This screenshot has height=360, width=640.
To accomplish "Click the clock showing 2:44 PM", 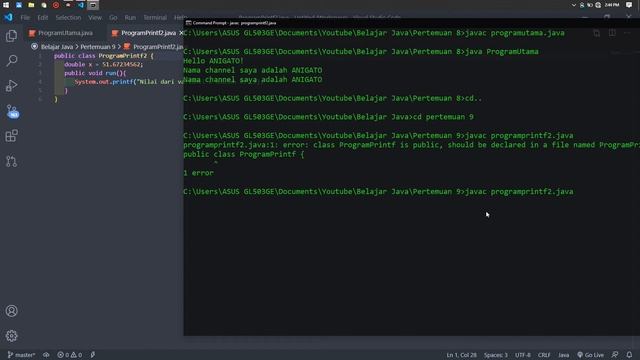I will tap(612, 5).
